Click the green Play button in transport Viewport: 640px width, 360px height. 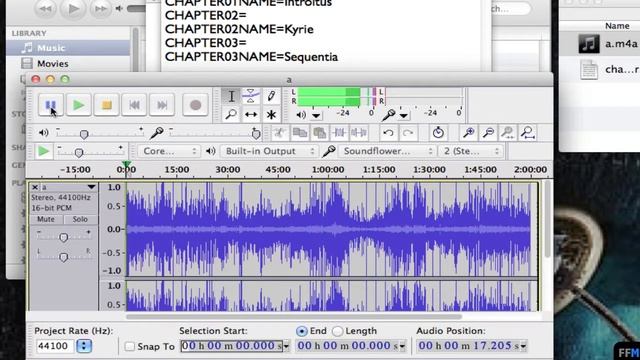(78, 105)
